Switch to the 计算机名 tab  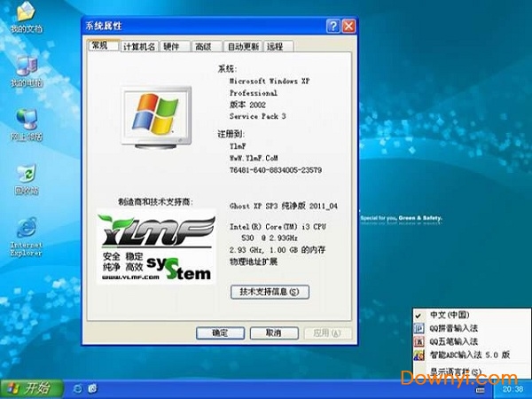[139, 46]
